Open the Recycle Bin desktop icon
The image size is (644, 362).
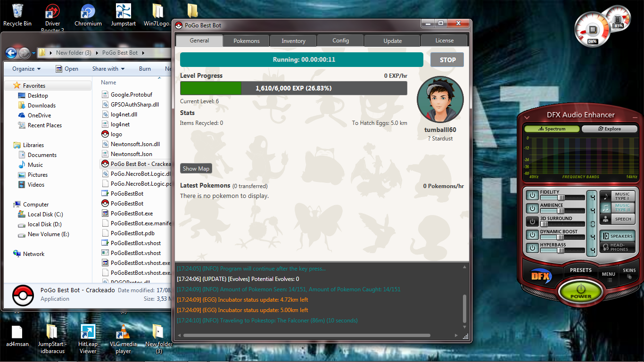17,15
